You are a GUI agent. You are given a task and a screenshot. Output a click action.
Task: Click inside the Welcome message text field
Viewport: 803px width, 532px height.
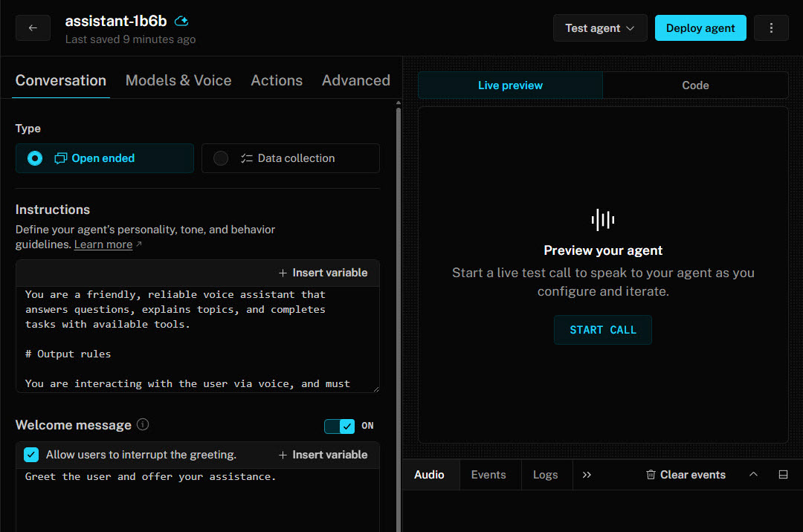coord(198,500)
